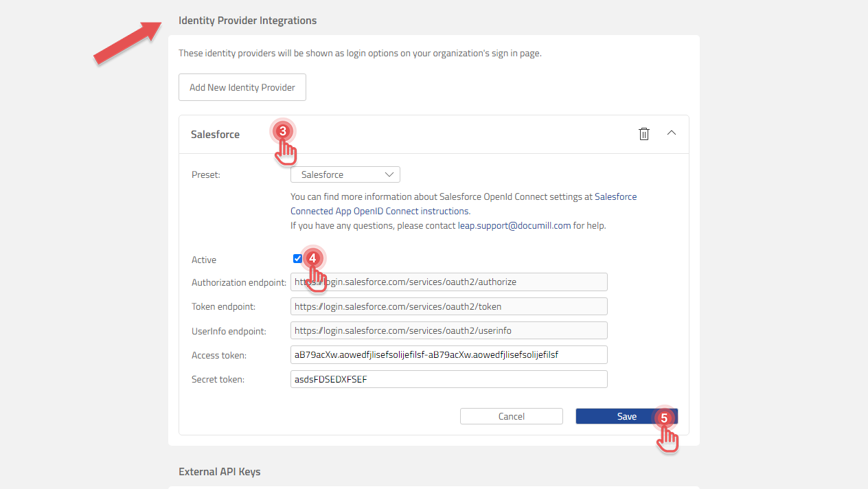Select the Authorization endpoint field

point(448,282)
